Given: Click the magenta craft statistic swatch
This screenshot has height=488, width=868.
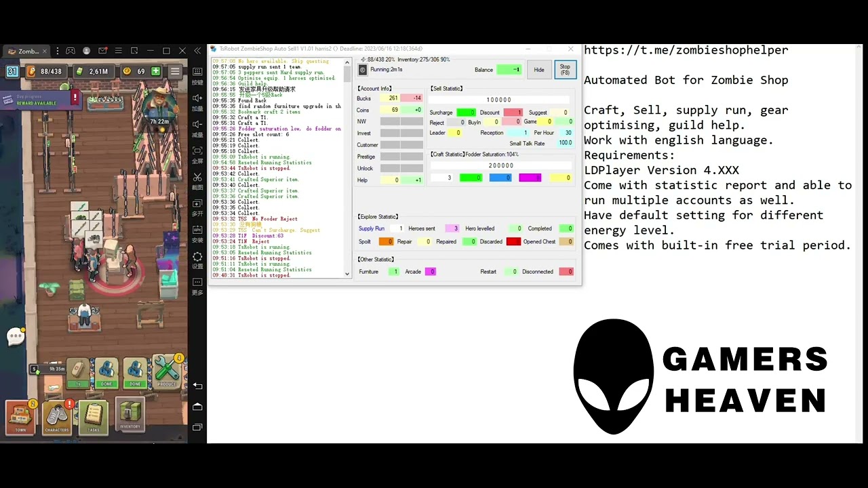Looking at the screenshot, I should tap(530, 178).
